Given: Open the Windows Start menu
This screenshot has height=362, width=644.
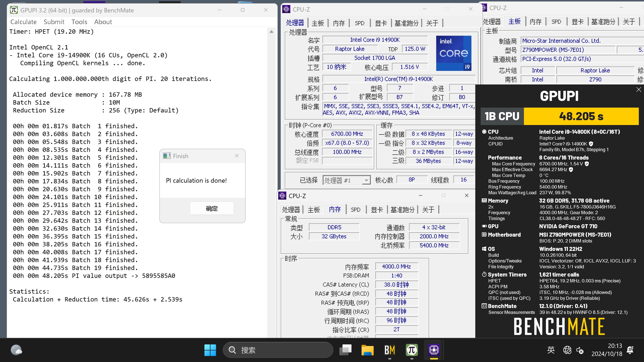Looking at the screenshot, I should (x=210, y=350).
